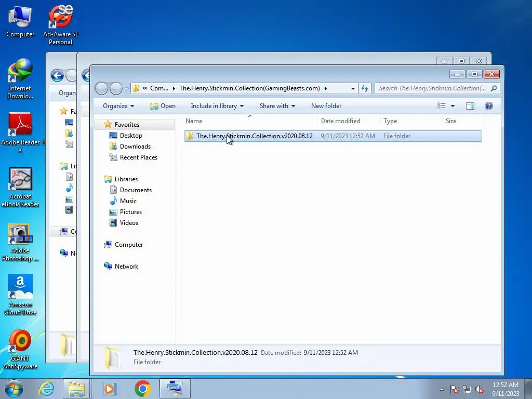Launch Google Chrome from taskbar
Viewport: 532px width, 399px height.
tap(142, 389)
